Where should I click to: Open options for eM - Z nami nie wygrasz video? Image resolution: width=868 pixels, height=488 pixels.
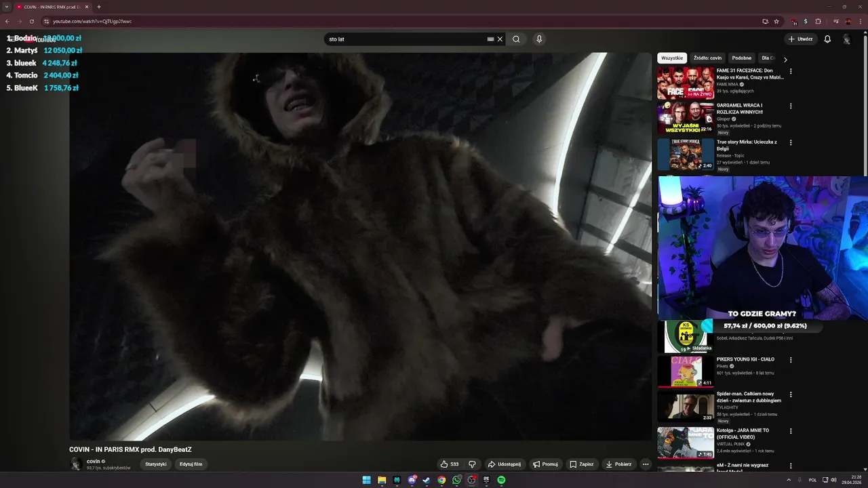tap(791, 466)
